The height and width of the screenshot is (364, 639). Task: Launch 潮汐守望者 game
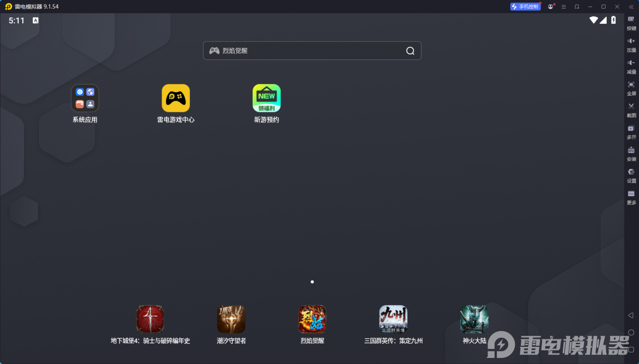point(231,319)
